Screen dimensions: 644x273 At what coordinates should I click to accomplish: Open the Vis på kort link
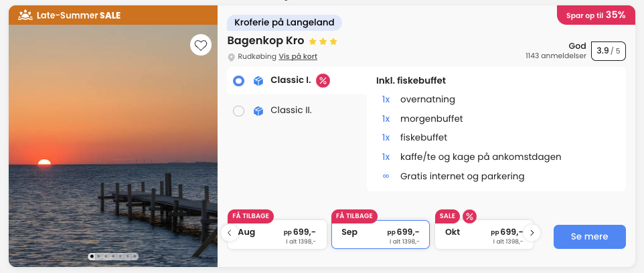[298, 57]
